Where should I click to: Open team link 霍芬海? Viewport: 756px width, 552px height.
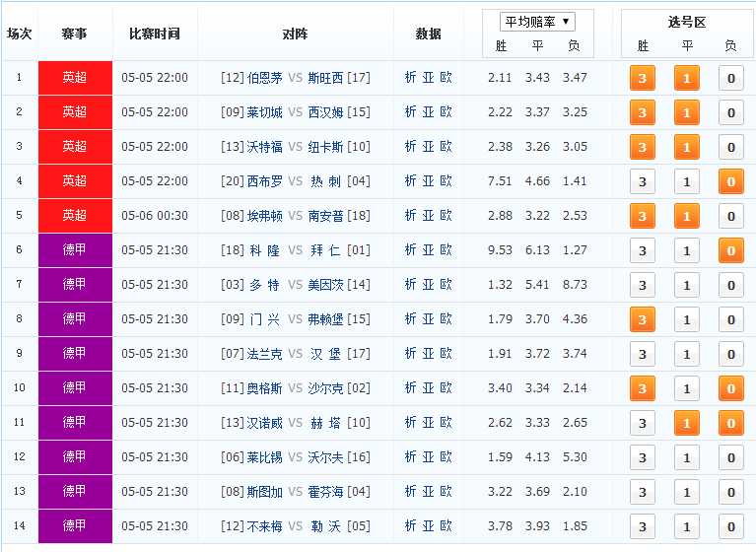325,491
